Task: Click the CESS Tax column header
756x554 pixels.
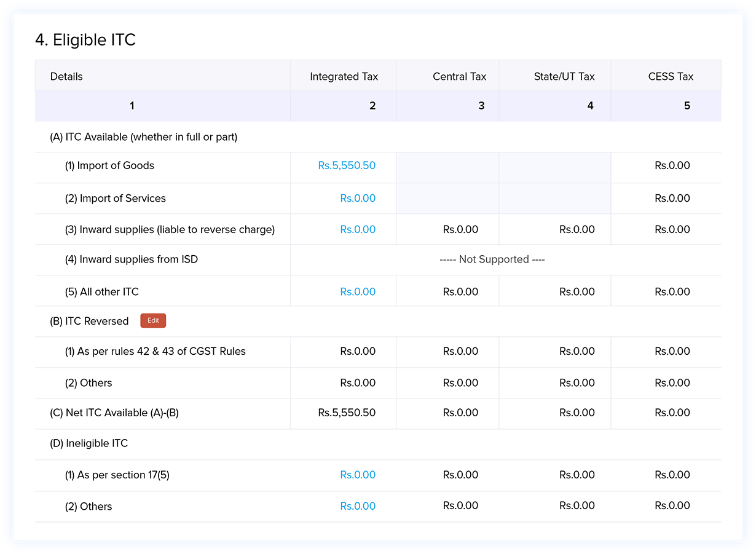Action: coord(671,77)
